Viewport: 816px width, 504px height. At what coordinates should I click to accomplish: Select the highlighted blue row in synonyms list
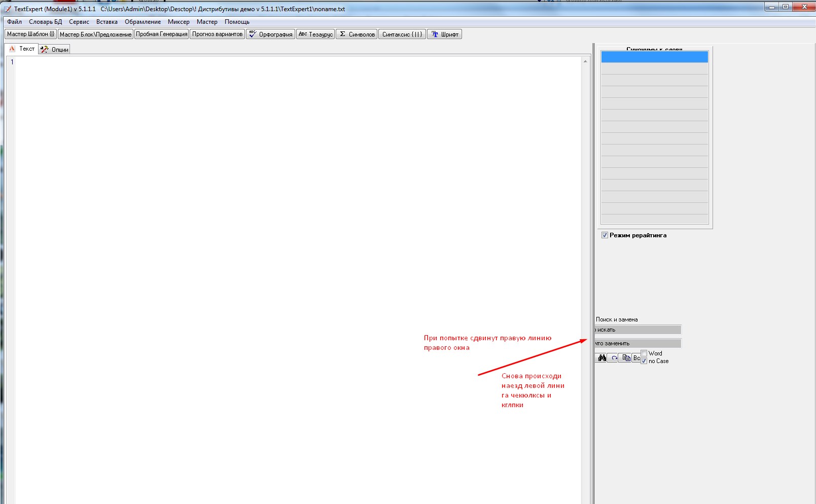click(x=654, y=57)
